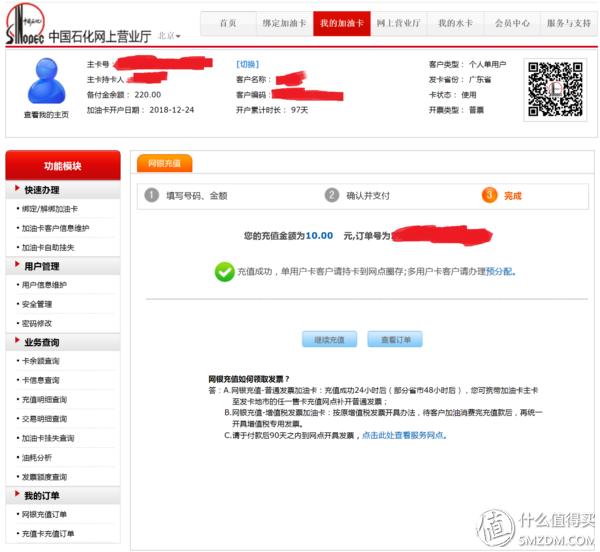Open 点击此处查看服务网点 link
The width and height of the screenshot is (600, 552).
[403, 435]
